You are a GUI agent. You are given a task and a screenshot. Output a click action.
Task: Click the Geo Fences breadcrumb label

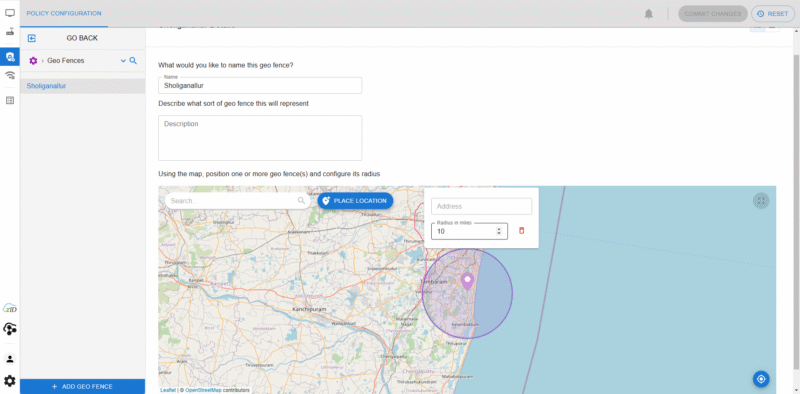tap(66, 61)
